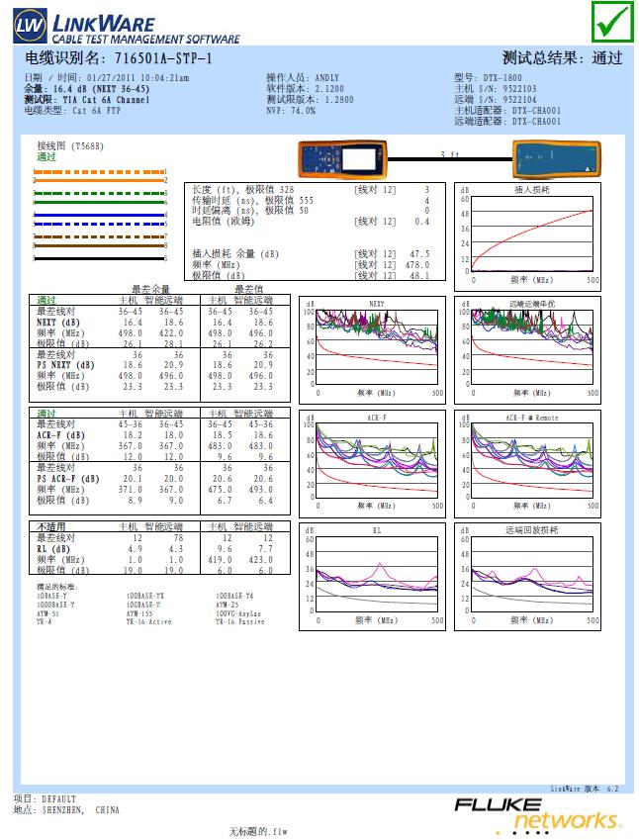The image size is (639, 840).
Task: Click the 不适用 status in RL table
Action: (x=52, y=527)
